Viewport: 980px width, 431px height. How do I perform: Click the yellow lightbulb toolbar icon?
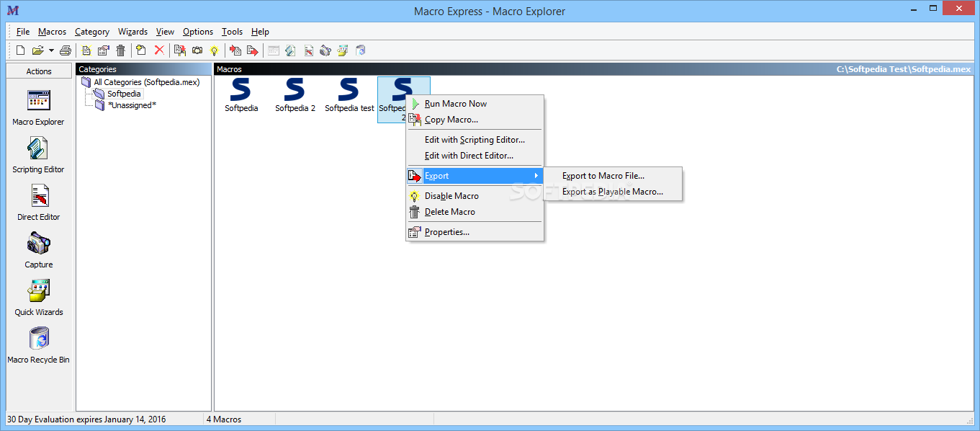(214, 50)
